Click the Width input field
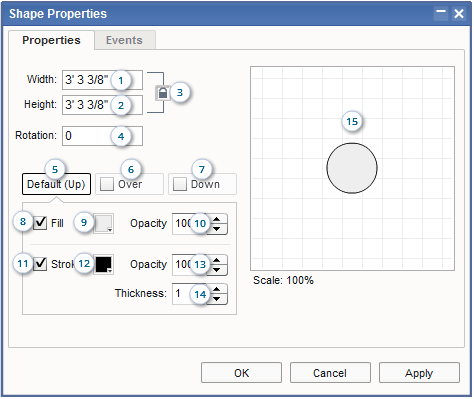The image size is (474, 399). point(102,80)
